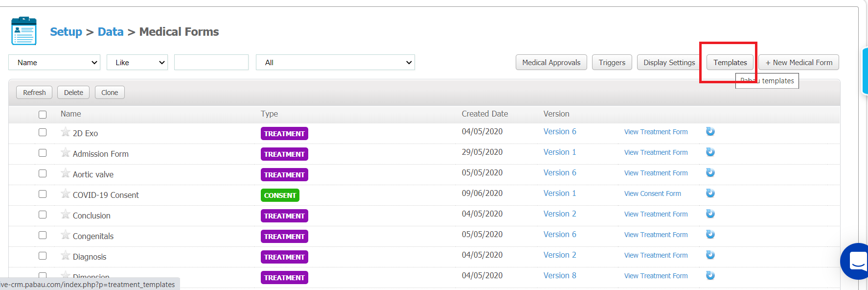
Task: Check the Congenitals row checkbox
Action: click(43, 235)
